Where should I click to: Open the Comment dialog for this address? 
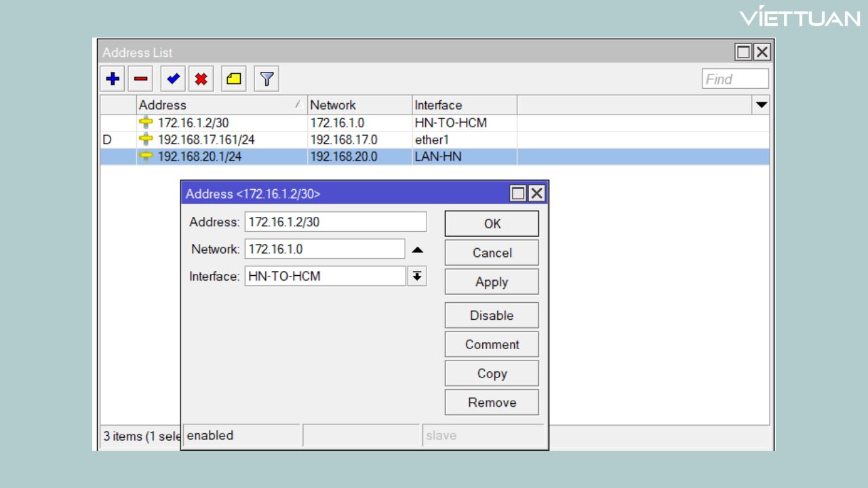[x=491, y=344]
